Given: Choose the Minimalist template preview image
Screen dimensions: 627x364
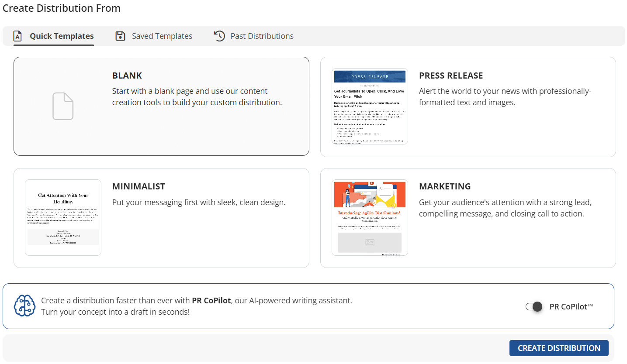Looking at the screenshot, I should click(63, 217).
